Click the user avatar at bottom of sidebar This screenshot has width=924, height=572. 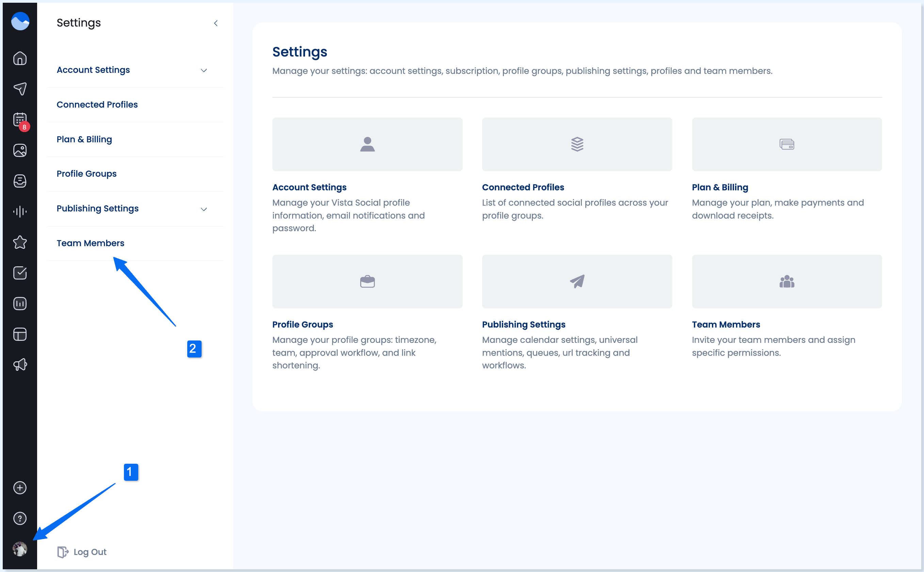pos(20,549)
